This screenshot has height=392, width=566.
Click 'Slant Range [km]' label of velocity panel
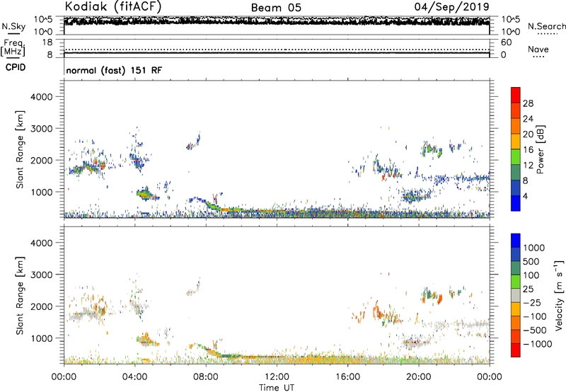coord(21,296)
